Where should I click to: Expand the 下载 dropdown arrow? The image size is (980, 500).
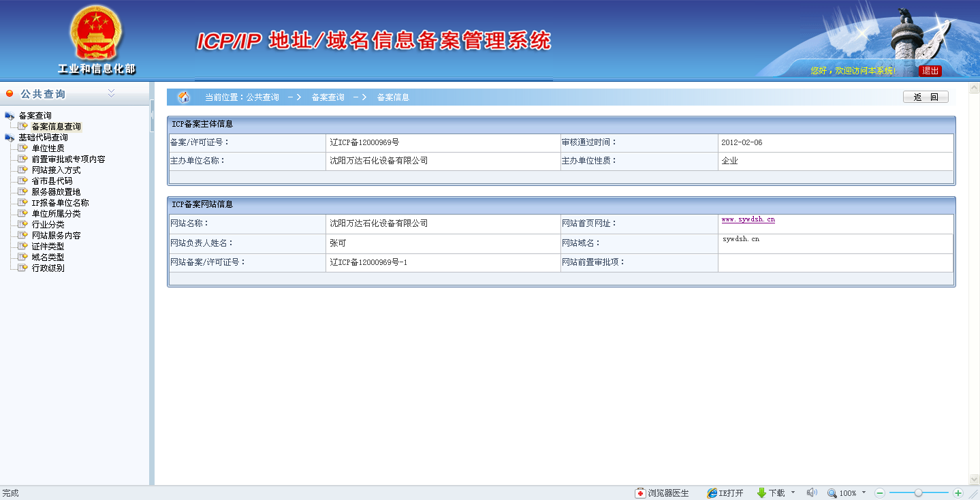793,493
